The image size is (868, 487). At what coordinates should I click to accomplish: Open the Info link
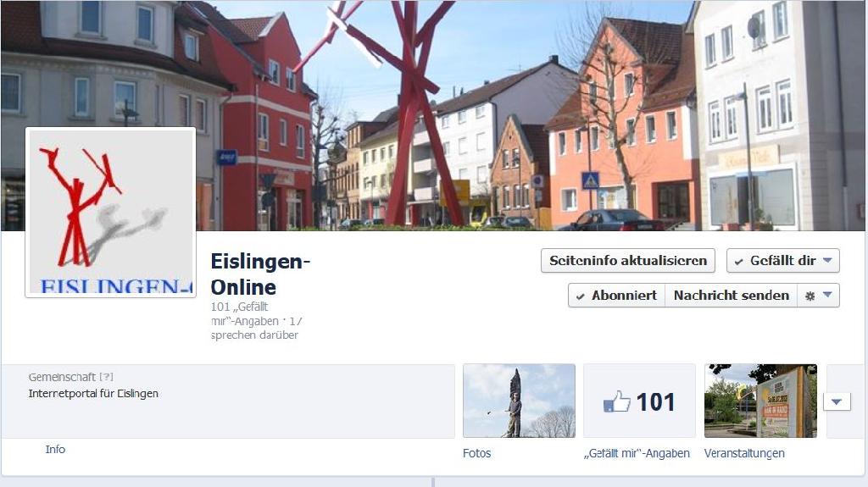55,450
